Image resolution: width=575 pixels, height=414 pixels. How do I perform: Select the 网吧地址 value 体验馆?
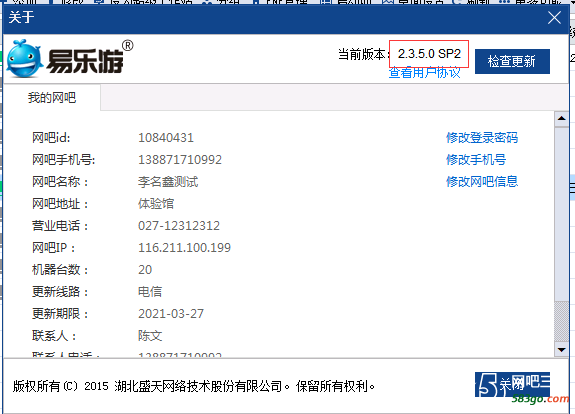pos(156,204)
